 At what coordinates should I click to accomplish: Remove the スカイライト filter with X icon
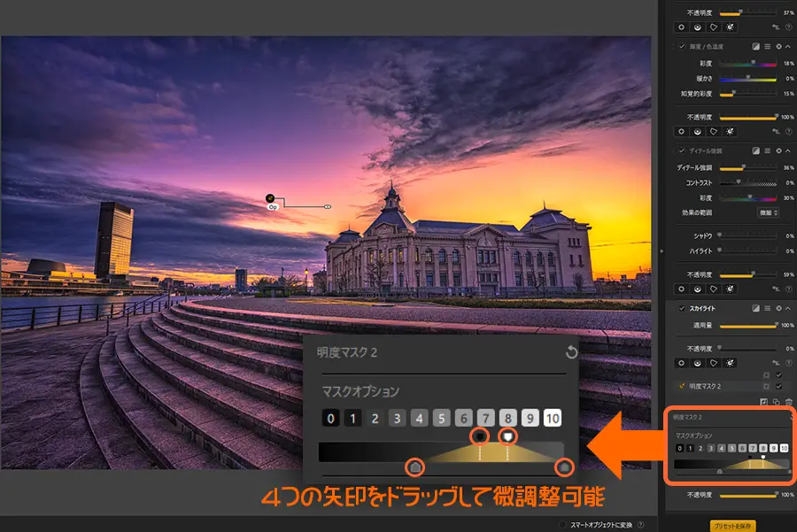(778, 308)
